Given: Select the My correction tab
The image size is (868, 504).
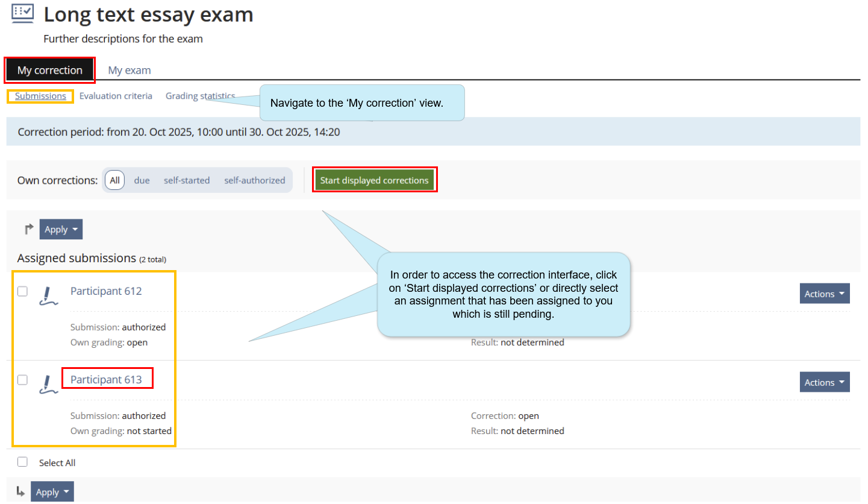Looking at the screenshot, I should 49,70.
